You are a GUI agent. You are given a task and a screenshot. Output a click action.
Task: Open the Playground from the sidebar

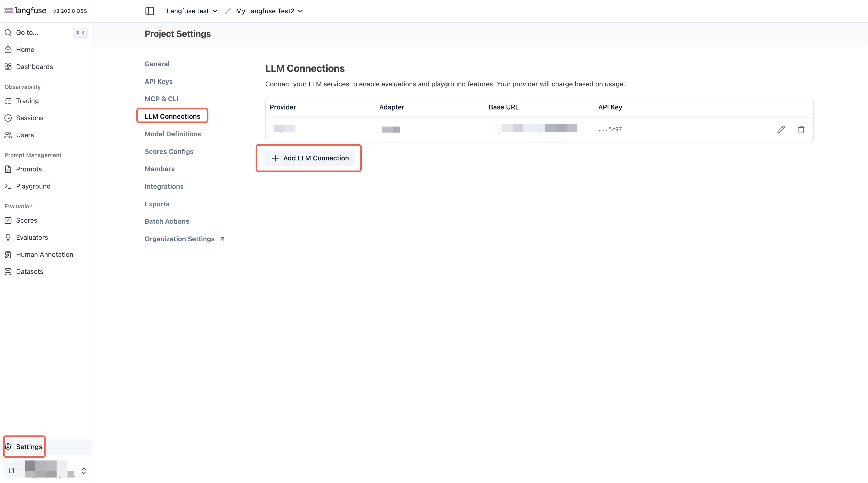[x=46, y=186]
